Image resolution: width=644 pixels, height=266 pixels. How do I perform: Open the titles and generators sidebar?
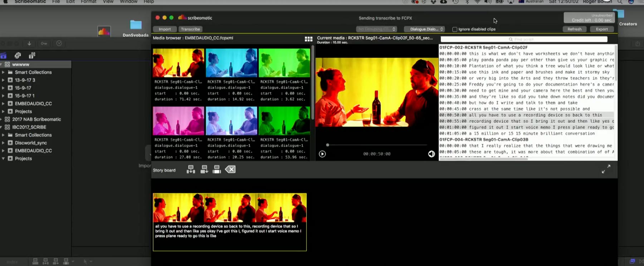[x=32, y=55]
